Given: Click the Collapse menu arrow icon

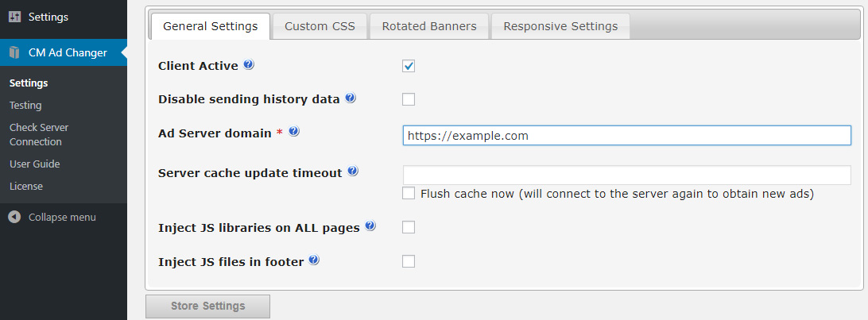Looking at the screenshot, I should click(14, 218).
